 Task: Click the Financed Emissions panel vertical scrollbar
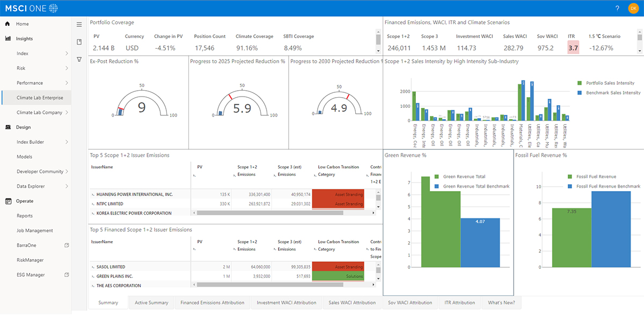[x=639, y=42]
